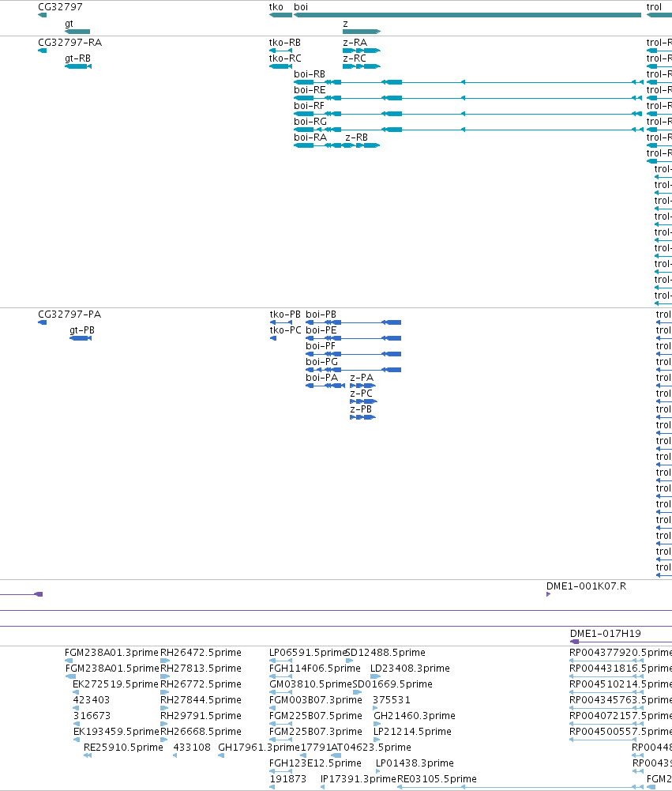
Task: Click the gt-PB protein glyph
Action: (81, 338)
